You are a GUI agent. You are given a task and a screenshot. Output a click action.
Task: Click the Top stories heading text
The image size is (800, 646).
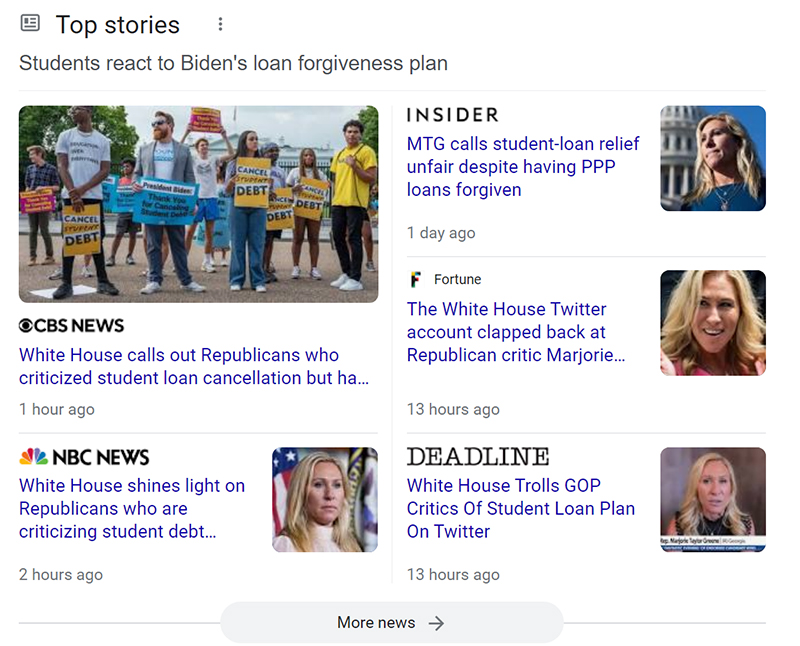[118, 24]
